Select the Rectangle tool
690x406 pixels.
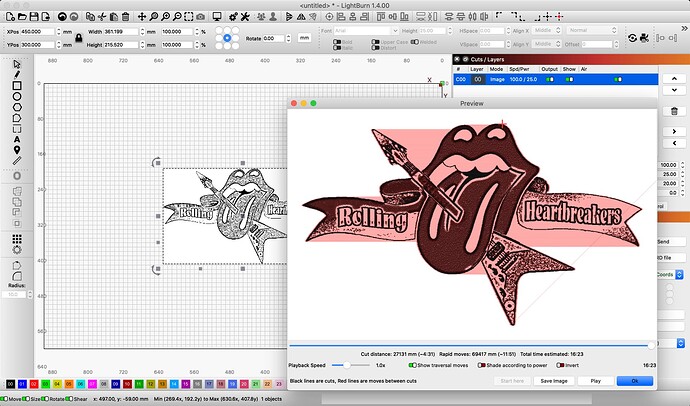coord(17,85)
